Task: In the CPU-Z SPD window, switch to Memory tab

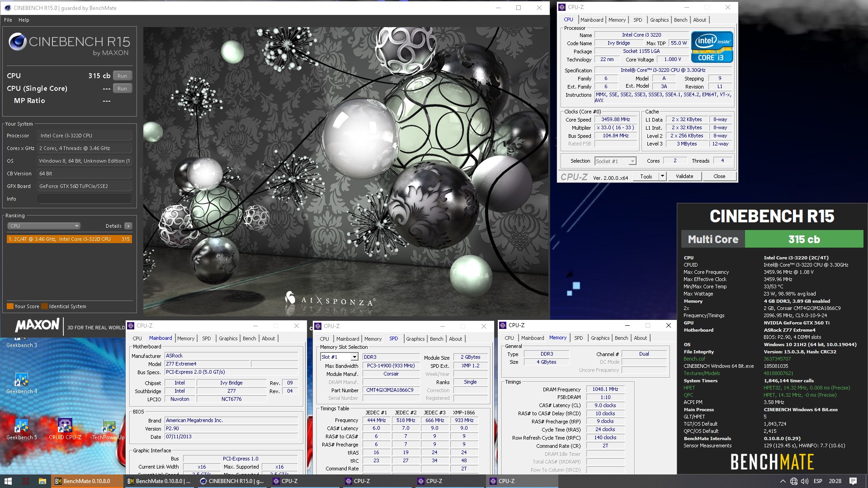Action: point(373,339)
